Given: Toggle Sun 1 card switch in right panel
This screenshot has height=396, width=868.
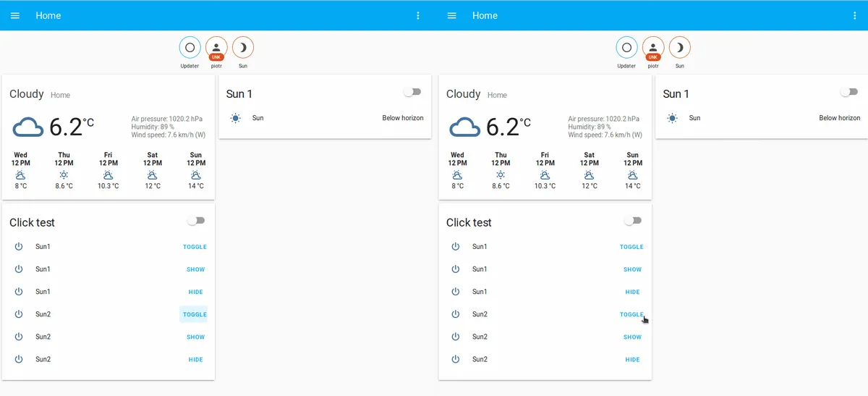Looking at the screenshot, I should tap(849, 92).
